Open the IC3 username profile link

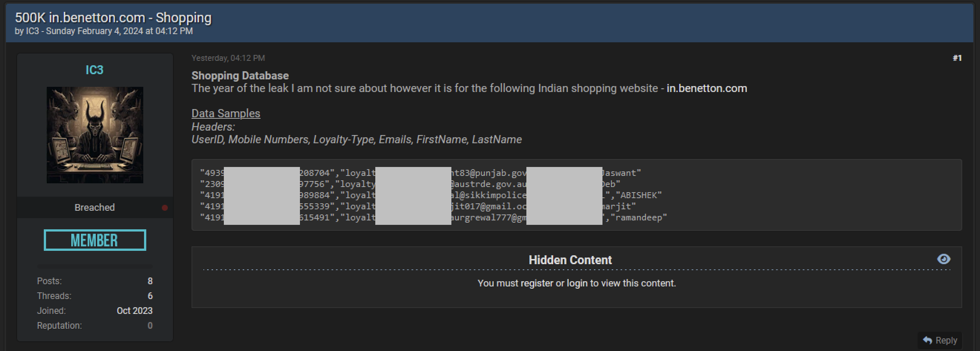[94, 70]
